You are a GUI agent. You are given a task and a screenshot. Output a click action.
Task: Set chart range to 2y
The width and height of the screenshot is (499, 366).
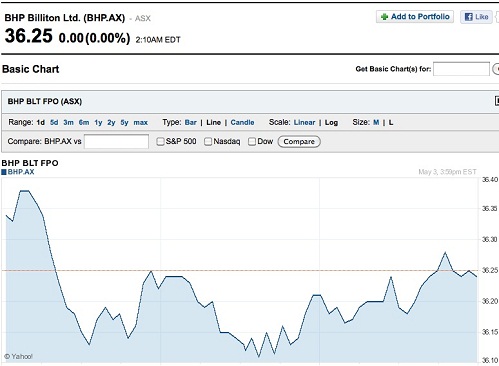pos(111,123)
